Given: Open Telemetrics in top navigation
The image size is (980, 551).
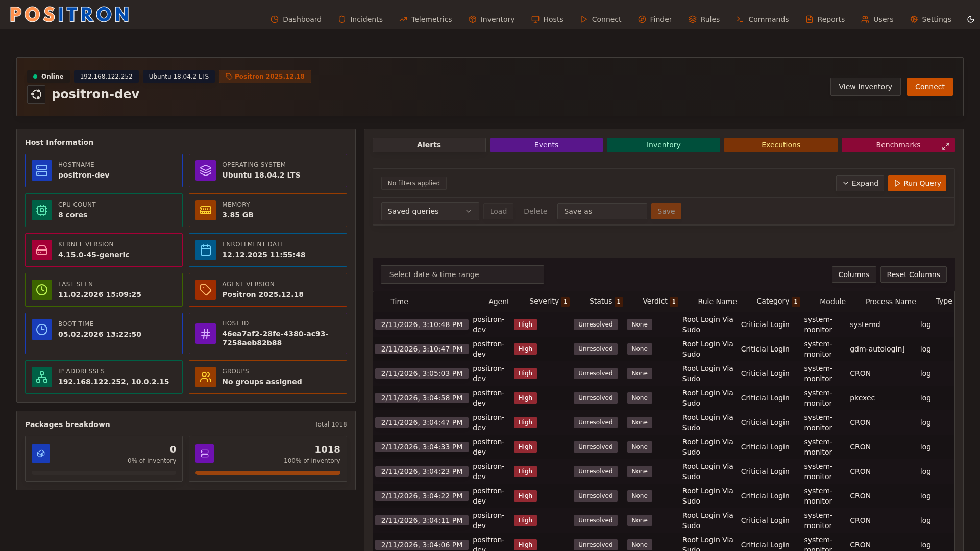Looking at the screenshot, I should click(426, 19).
